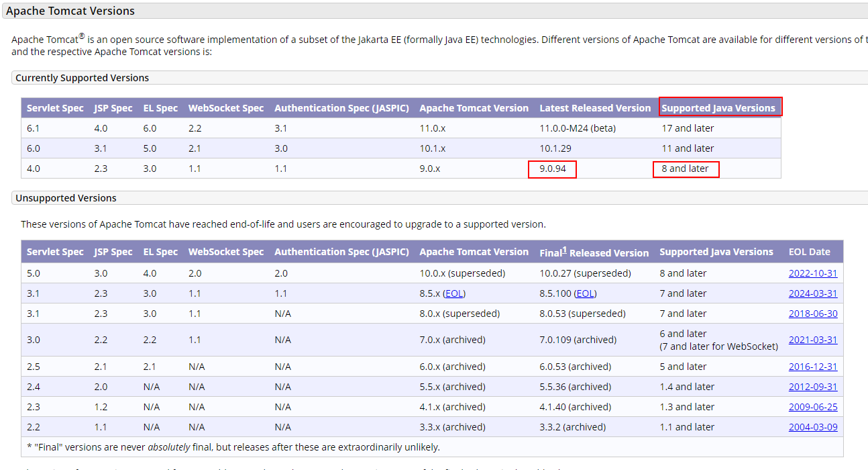Click the EOL Date column header
This screenshot has height=470, width=868.
point(810,252)
